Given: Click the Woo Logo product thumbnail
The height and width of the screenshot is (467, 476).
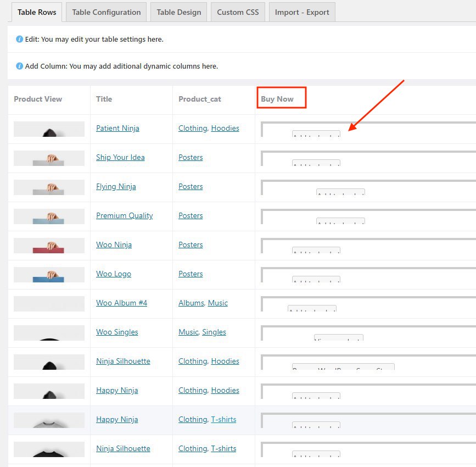Looking at the screenshot, I should point(49,275).
